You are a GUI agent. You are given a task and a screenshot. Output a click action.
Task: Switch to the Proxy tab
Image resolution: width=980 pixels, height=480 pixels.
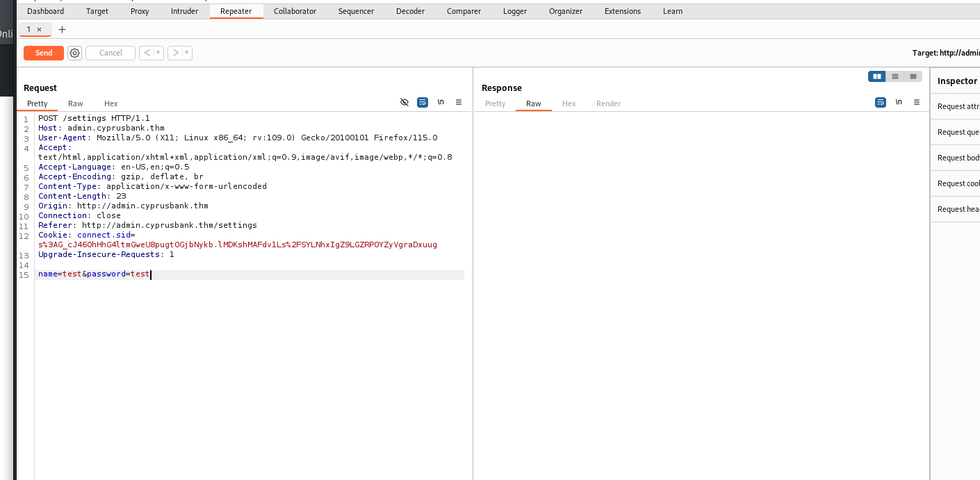coord(140,11)
